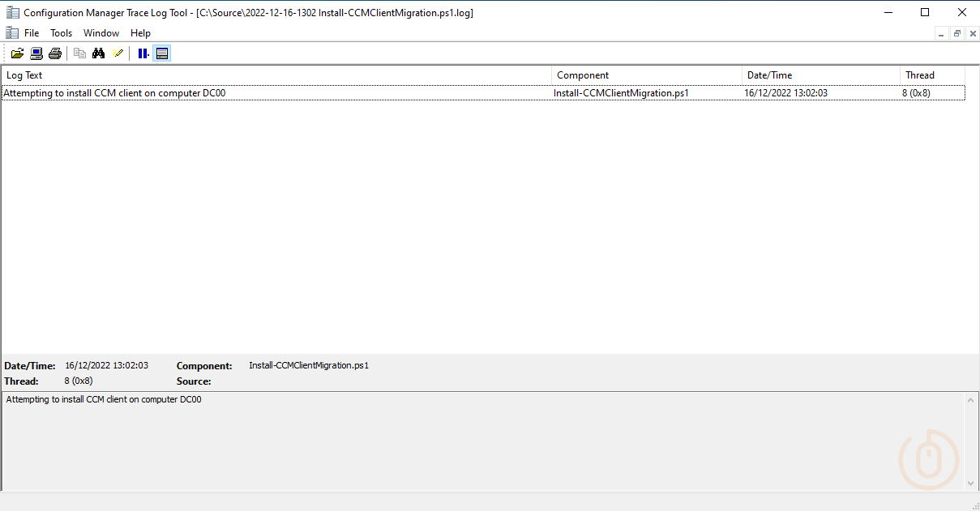Click the Thread column header
The width and height of the screenshot is (980, 511).
(931, 75)
